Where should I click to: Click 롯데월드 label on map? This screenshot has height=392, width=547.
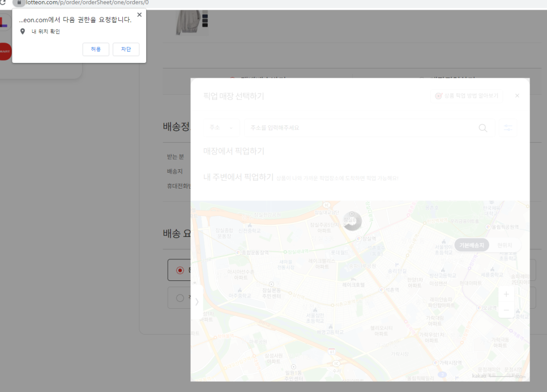coord(340,253)
